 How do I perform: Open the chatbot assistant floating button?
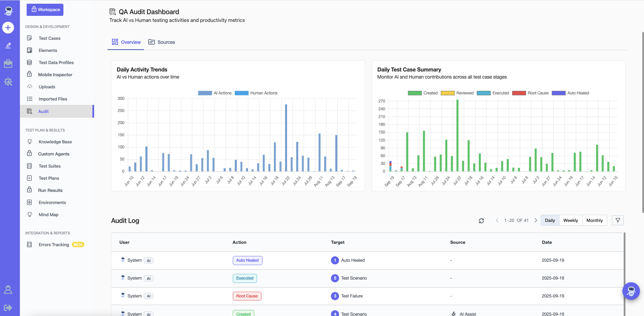tap(631, 291)
